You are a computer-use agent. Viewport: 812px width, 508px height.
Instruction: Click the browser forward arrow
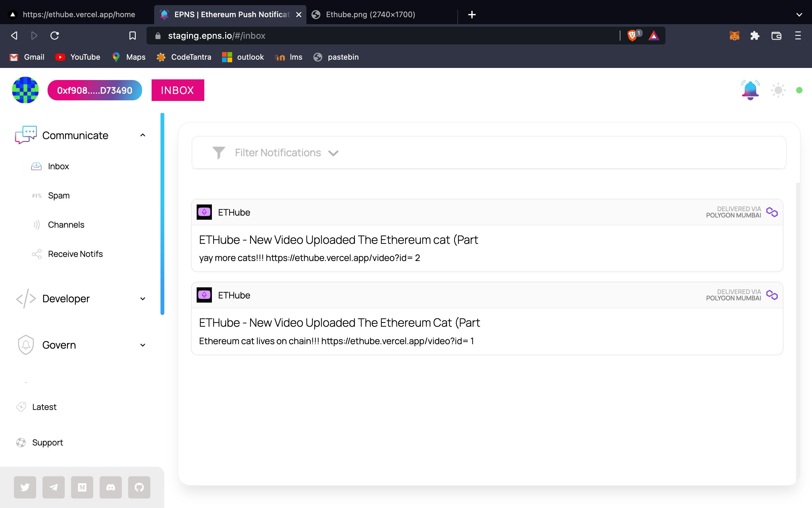[x=34, y=36]
